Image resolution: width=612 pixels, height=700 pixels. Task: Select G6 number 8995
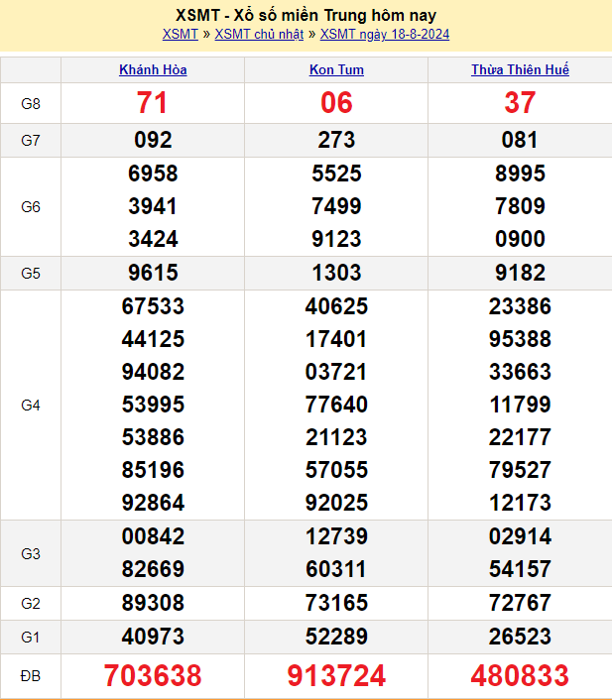pos(520,174)
